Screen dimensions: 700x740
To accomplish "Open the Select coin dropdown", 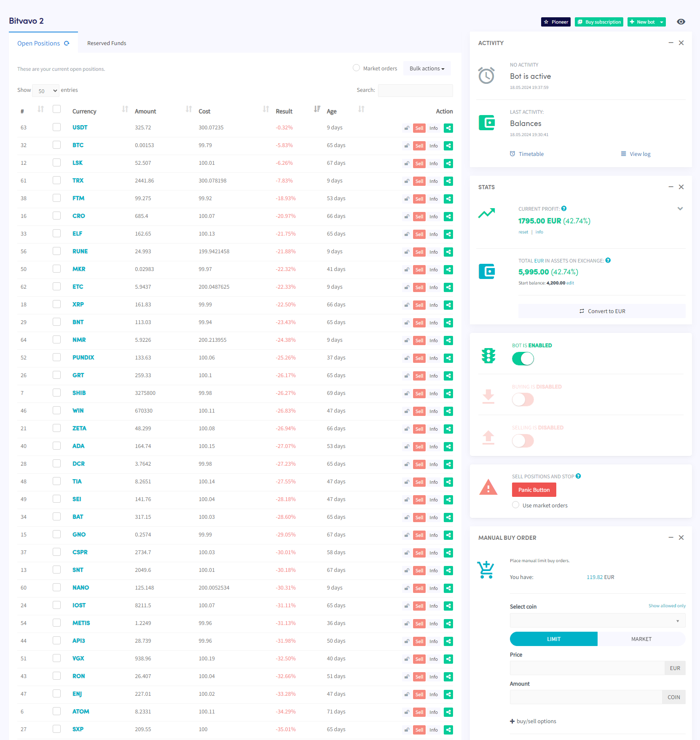I will 598,620.
